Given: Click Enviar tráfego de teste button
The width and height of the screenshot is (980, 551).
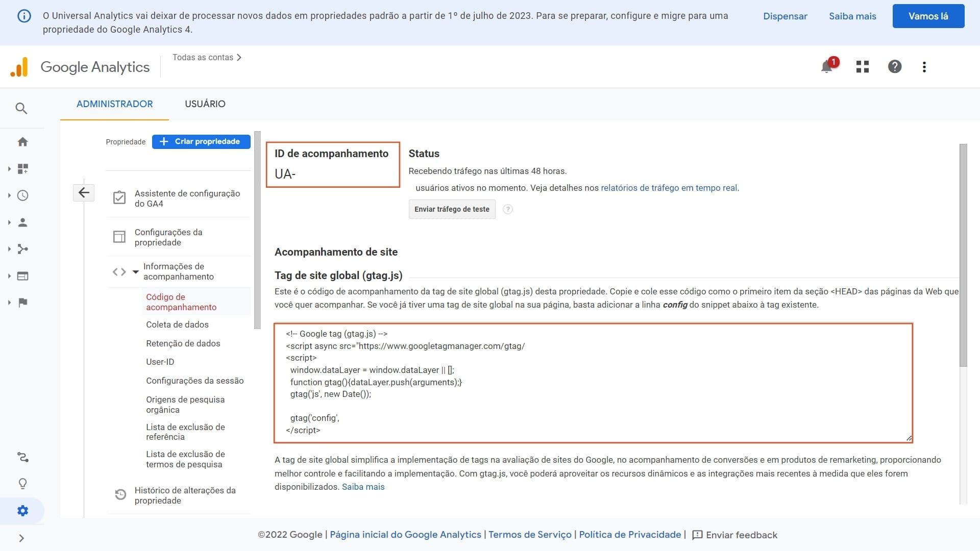Looking at the screenshot, I should point(452,209).
